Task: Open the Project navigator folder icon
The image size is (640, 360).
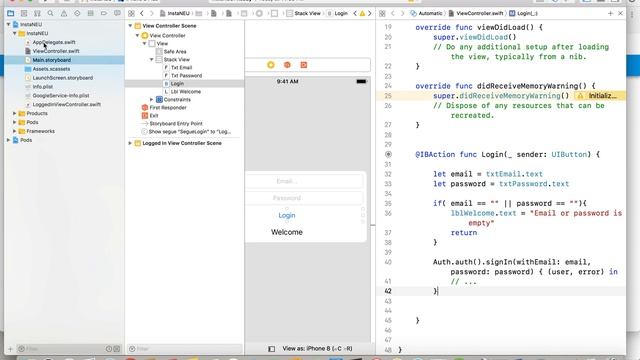Action: [x=11, y=13]
